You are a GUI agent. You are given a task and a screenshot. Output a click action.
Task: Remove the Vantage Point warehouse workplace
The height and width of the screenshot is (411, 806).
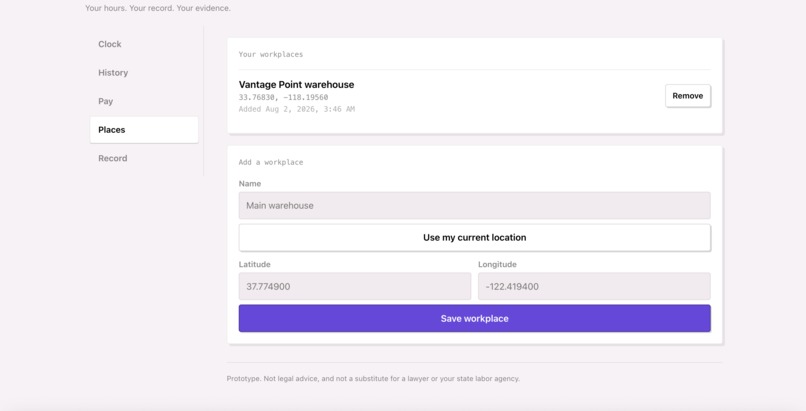[x=688, y=96]
